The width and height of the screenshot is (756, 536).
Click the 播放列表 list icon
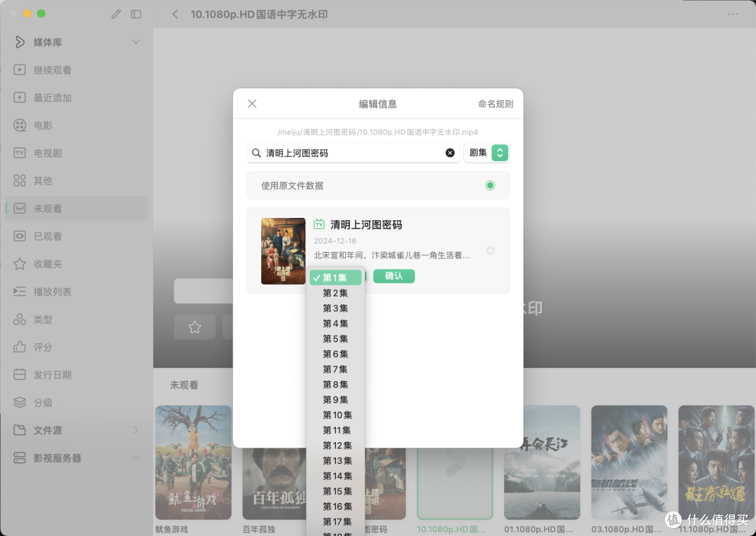point(20,291)
